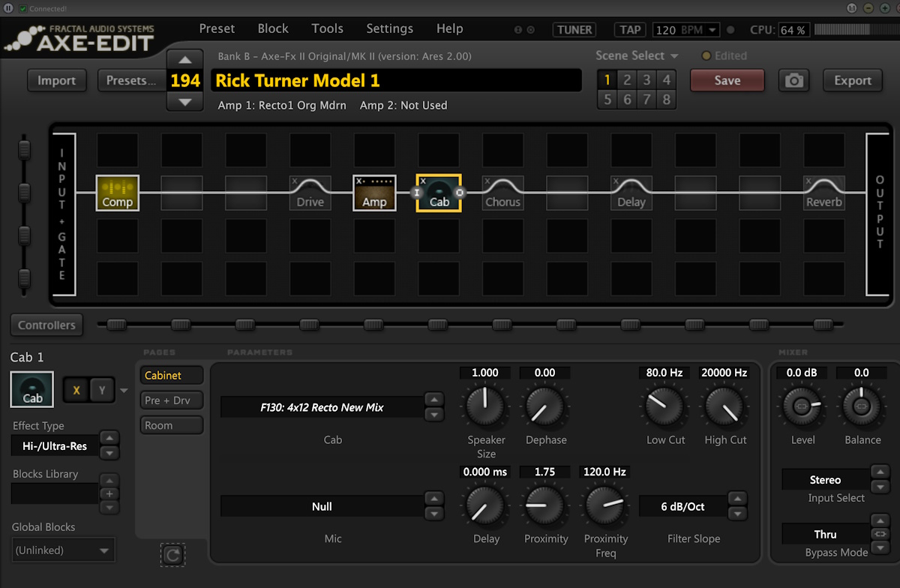Select previous cab with the up arrow
This screenshot has height=588, width=900.
(x=433, y=400)
